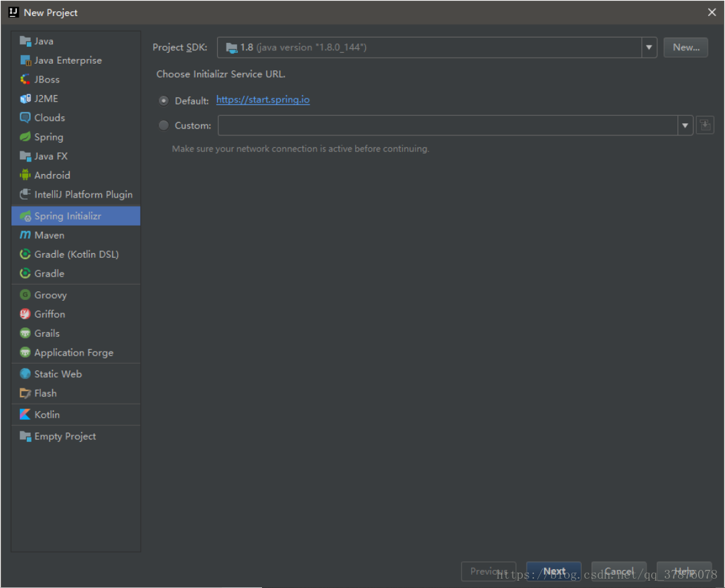Select Static Web entry text
This screenshot has width=725, height=588.
(x=58, y=374)
